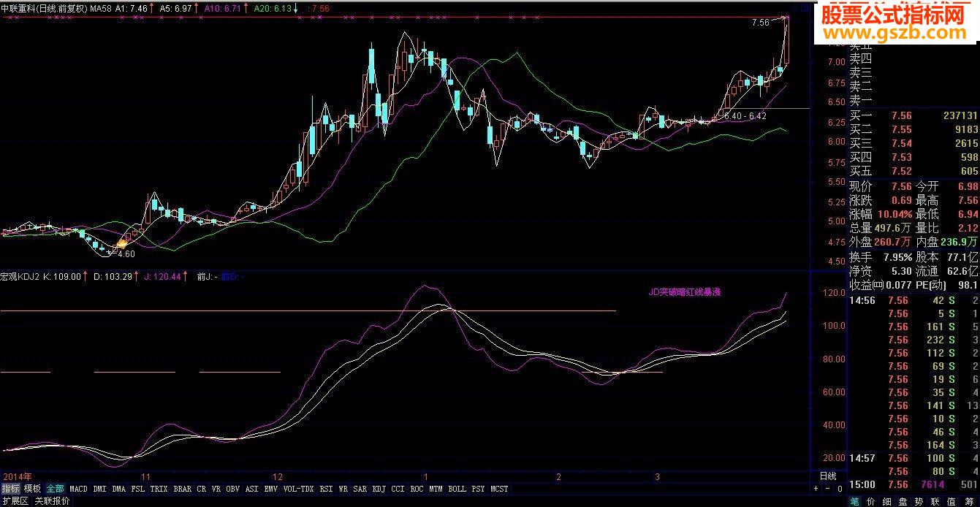Apply the OBV indicator

pos(233,489)
